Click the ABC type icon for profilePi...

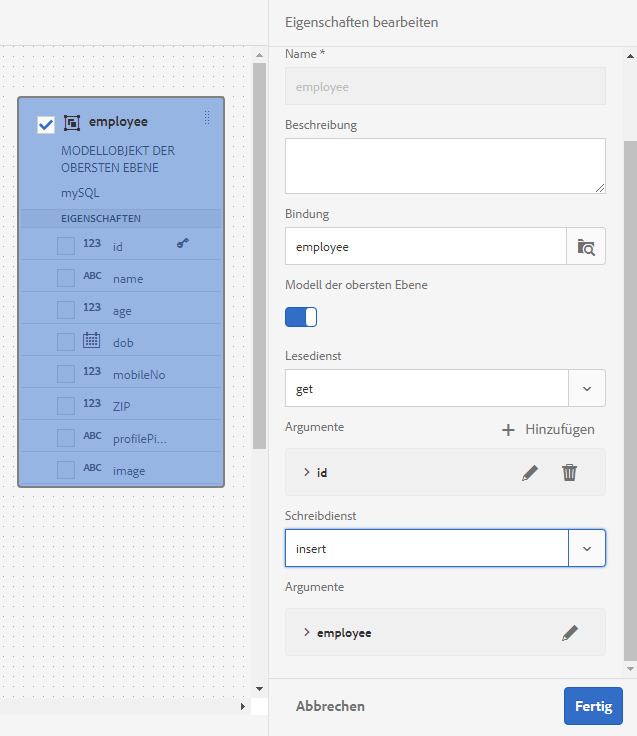pos(92,436)
